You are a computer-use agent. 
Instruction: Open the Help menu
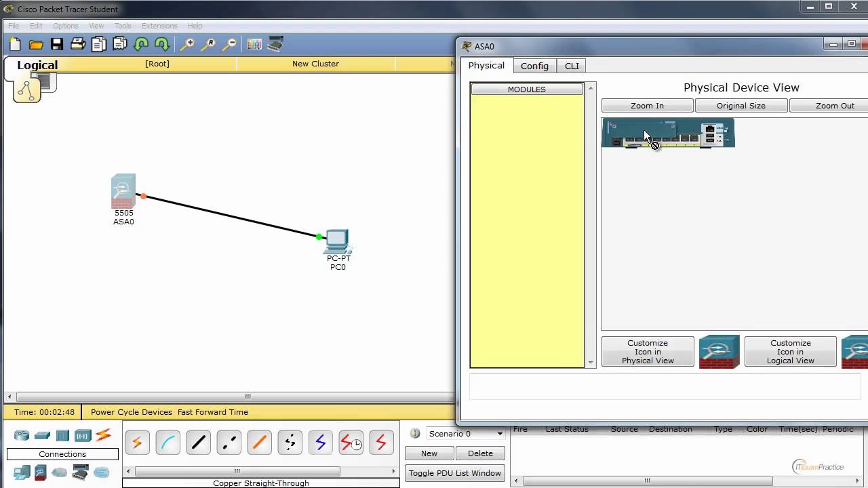195,26
